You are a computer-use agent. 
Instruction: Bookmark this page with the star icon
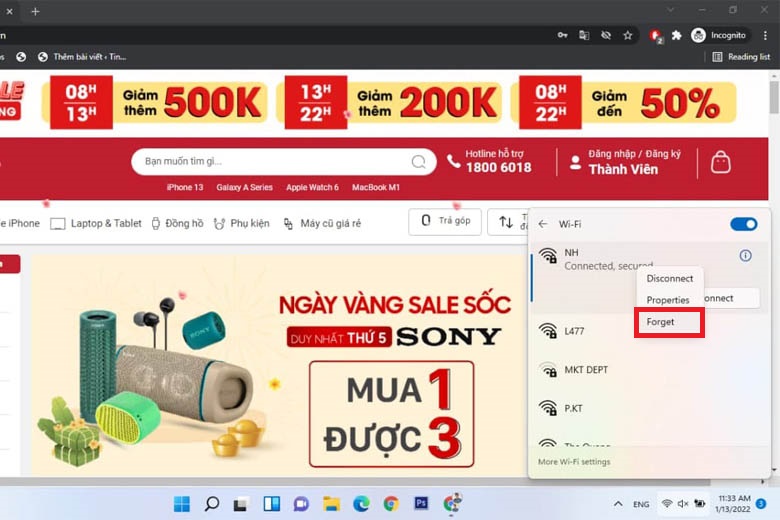click(627, 35)
